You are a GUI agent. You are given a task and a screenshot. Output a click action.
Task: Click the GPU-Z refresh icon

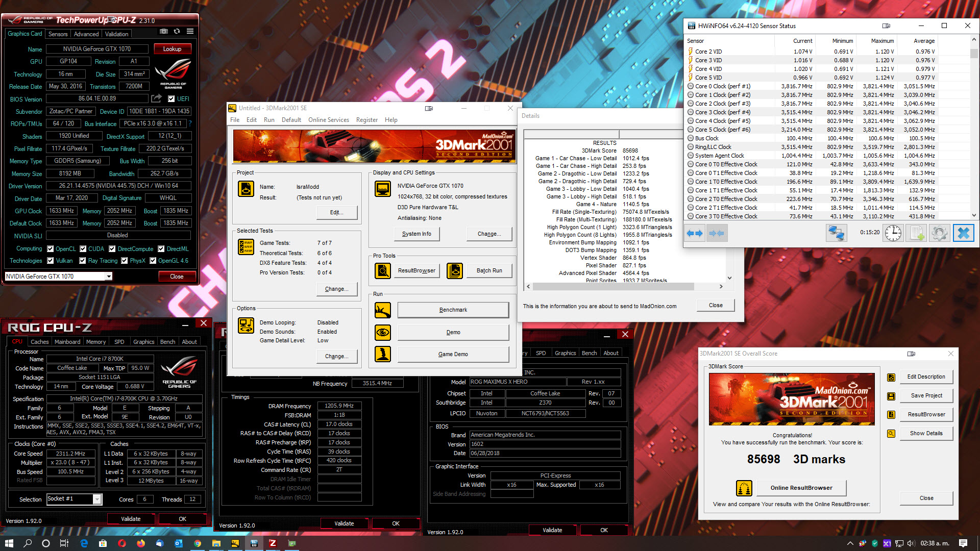click(x=177, y=32)
